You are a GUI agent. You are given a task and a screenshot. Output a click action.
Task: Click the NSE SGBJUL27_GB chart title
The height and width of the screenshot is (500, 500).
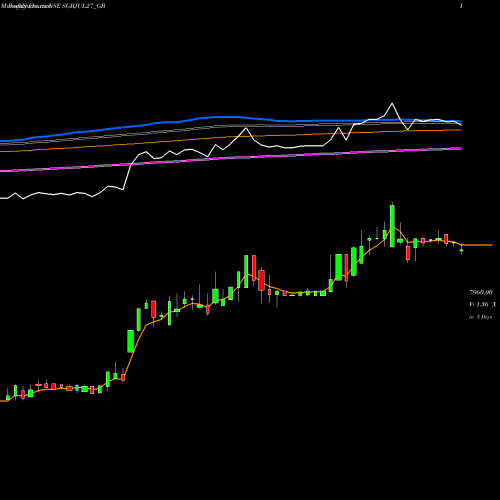78,6
